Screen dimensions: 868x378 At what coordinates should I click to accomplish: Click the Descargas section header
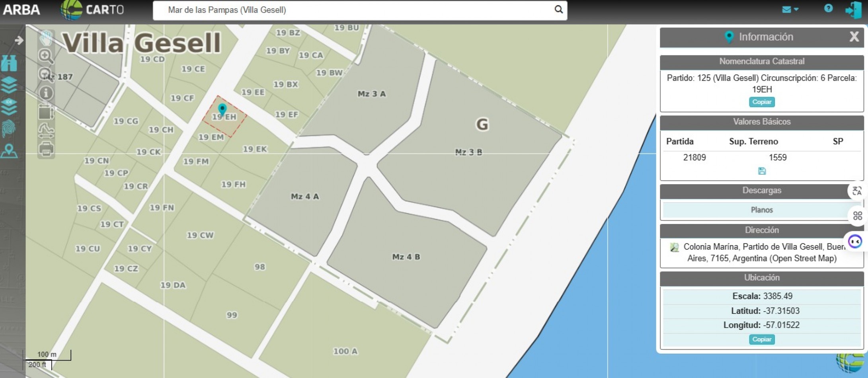coord(762,191)
